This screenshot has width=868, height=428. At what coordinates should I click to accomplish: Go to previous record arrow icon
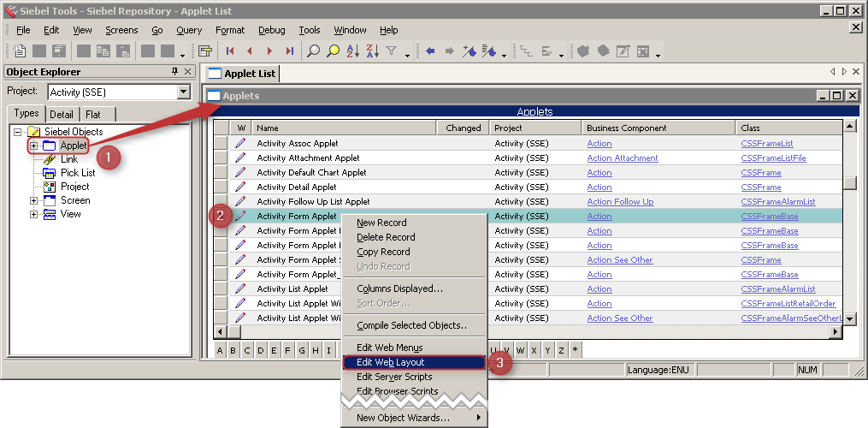pyautogui.click(x=250, y=51)
